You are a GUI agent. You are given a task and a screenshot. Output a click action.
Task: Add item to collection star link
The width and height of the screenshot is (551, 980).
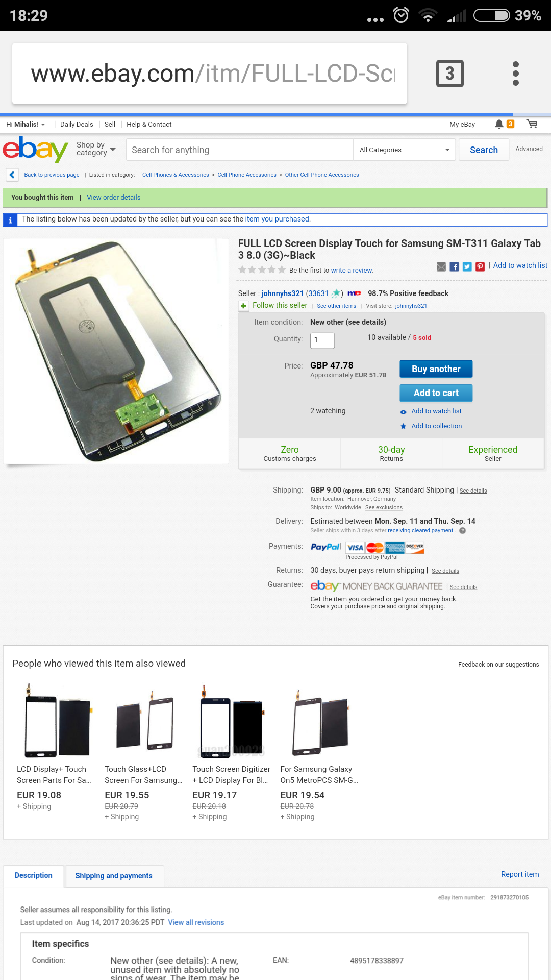tap(431, 426)
